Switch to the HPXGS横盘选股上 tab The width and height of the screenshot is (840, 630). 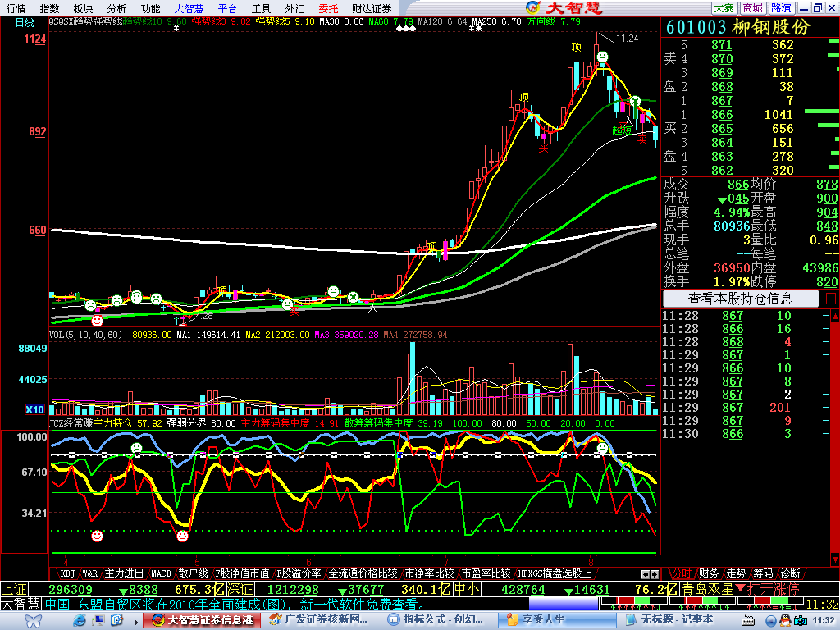tap(555, 573)
